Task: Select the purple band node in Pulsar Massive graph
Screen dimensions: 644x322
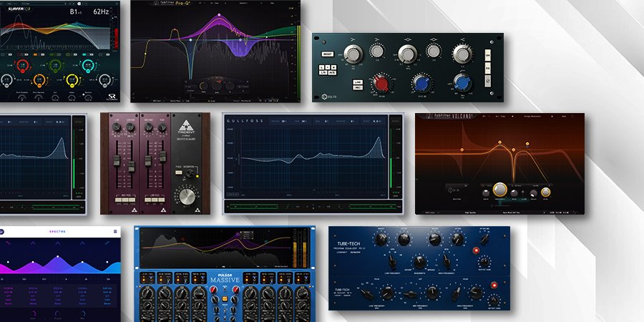Action: click(238, 234)
